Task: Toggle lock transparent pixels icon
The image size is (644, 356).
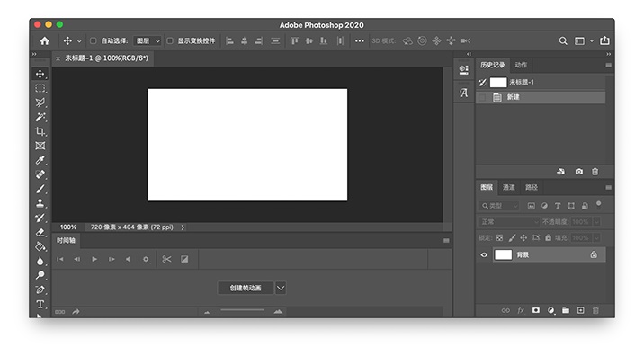Action: (499, 237)
